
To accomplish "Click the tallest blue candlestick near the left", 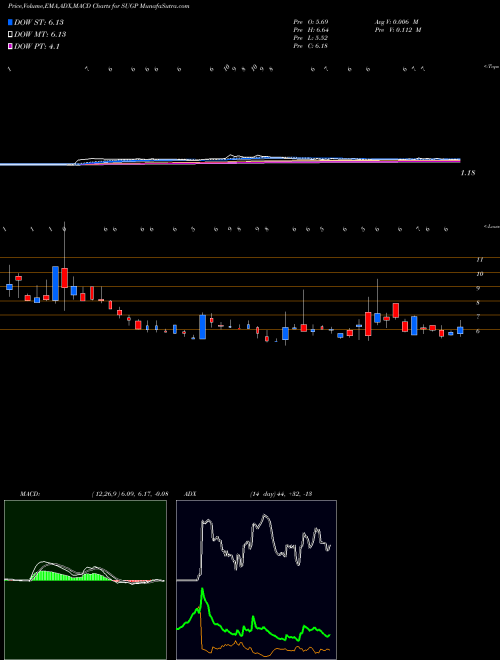I will [55, 283].
